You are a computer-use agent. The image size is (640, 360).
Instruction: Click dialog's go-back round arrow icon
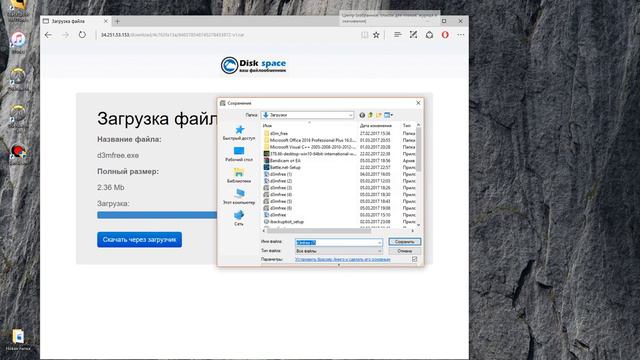pos(362,115)
